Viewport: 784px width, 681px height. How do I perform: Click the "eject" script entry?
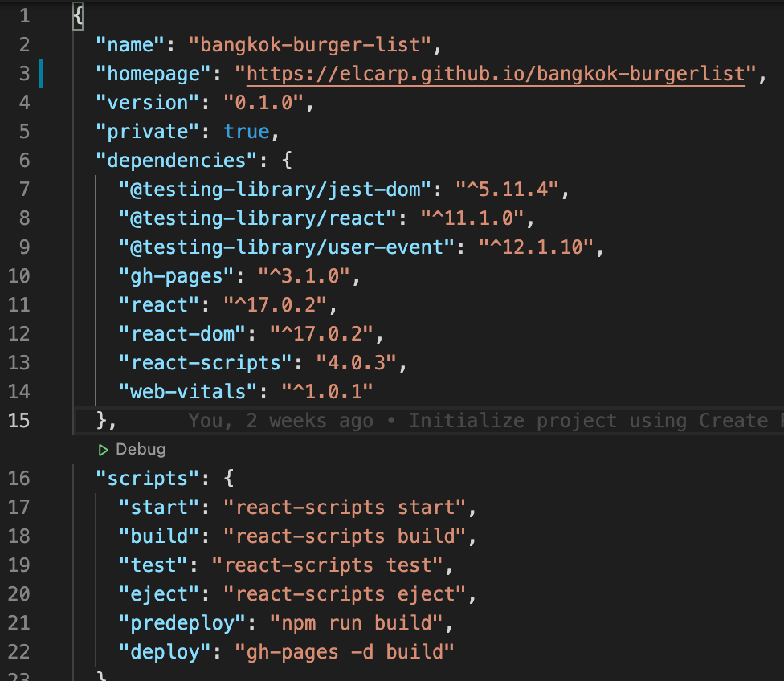tap(158, 593)
